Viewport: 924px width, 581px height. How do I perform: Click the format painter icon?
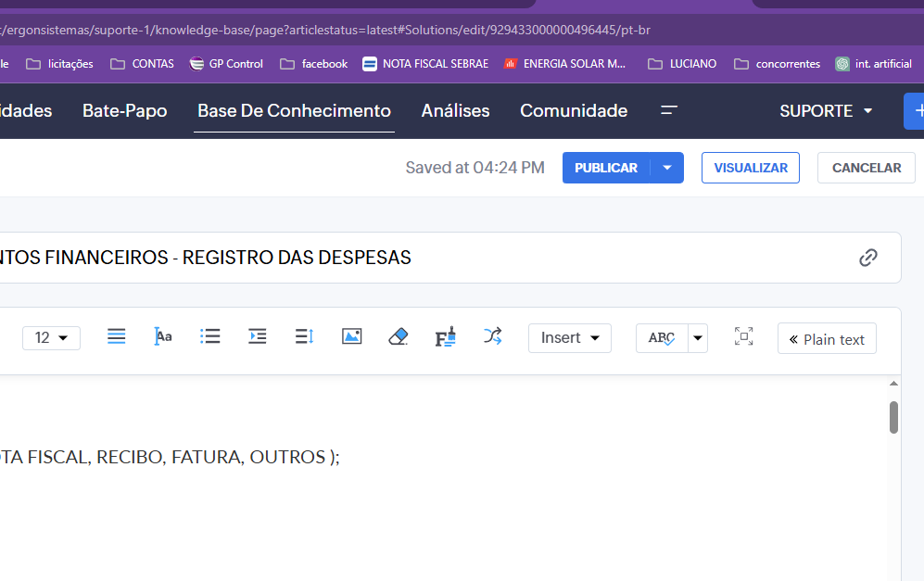coord(446,337)
